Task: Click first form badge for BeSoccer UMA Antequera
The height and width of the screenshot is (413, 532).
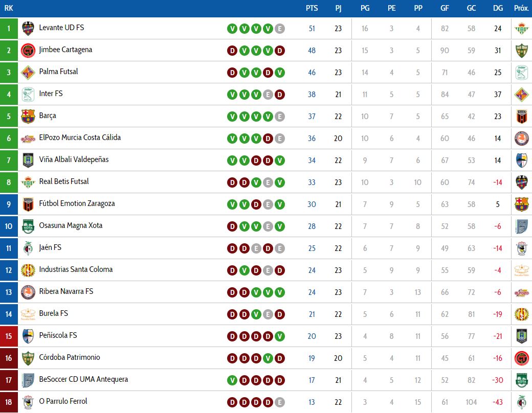Action: (232, 380)
